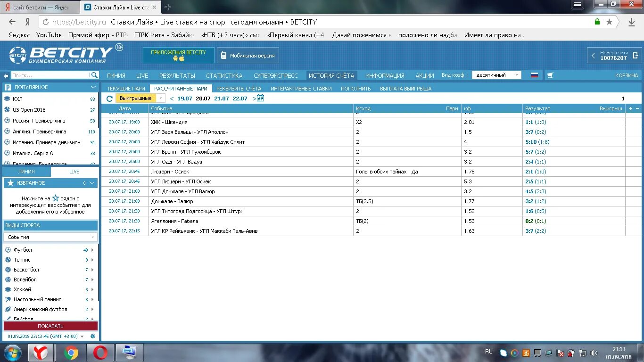Screen dimensions: 644x362
Task: Click the shopping cart icon
Action: click(x=550, y=75)
